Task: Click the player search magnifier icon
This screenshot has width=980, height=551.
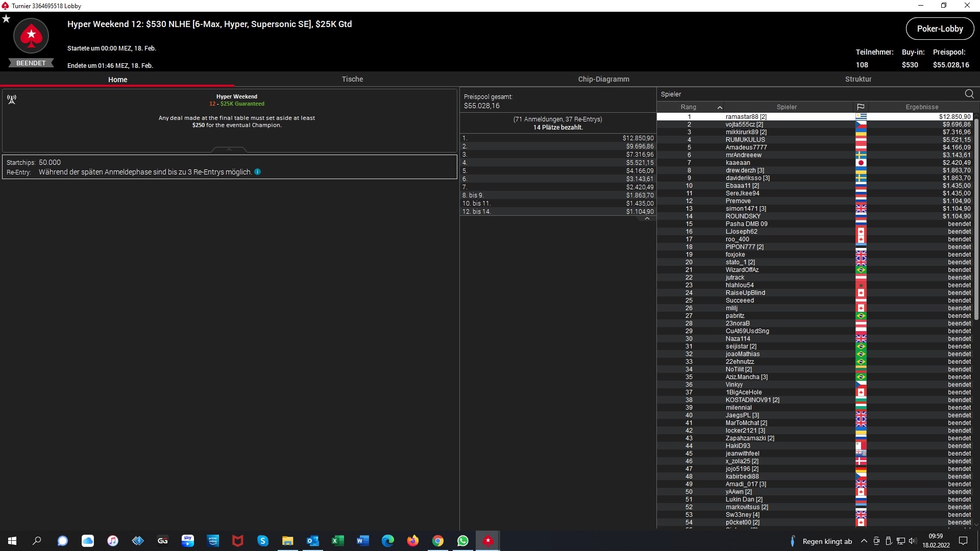Action: tap(969, 94)
